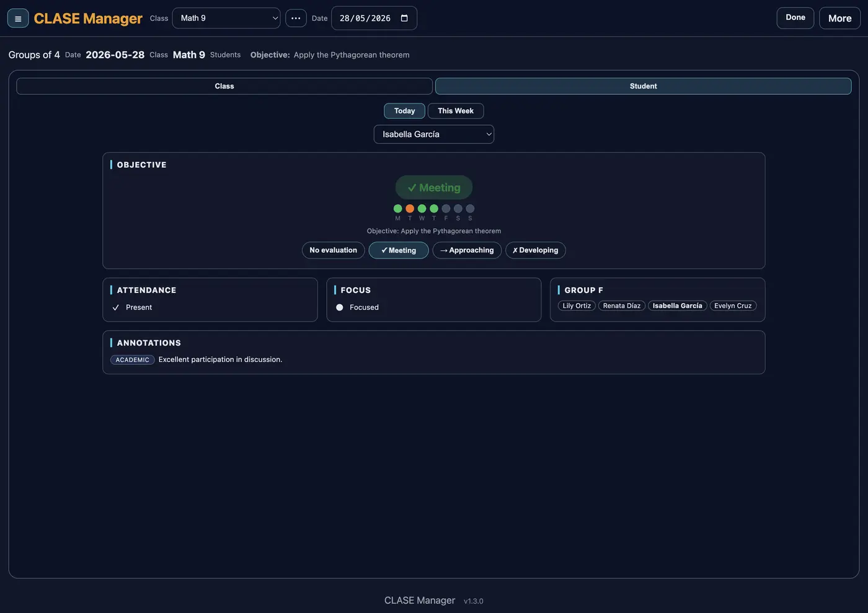The height and width of the screenshot is (613, 868).
Task: Click annotation text "Excellent participation in discussion."
Action: click(220, 359)
